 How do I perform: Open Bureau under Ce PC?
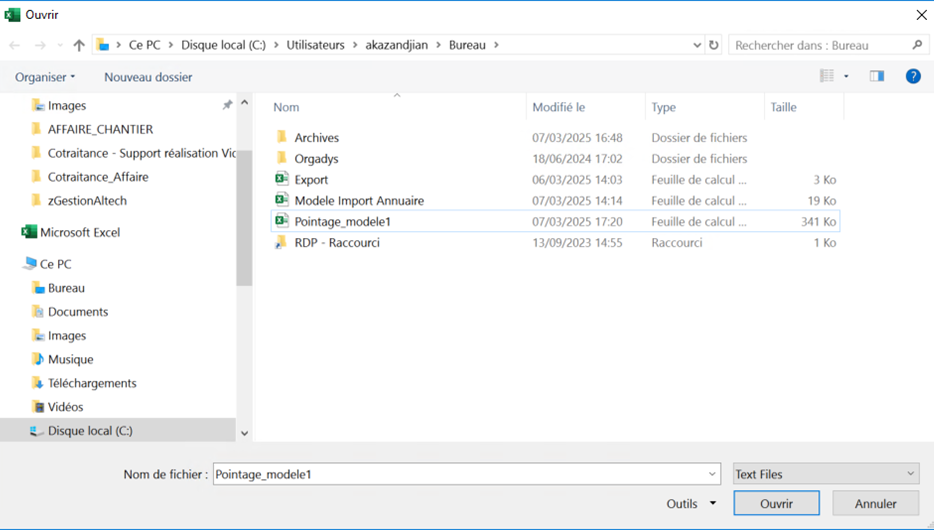[66, 288]
